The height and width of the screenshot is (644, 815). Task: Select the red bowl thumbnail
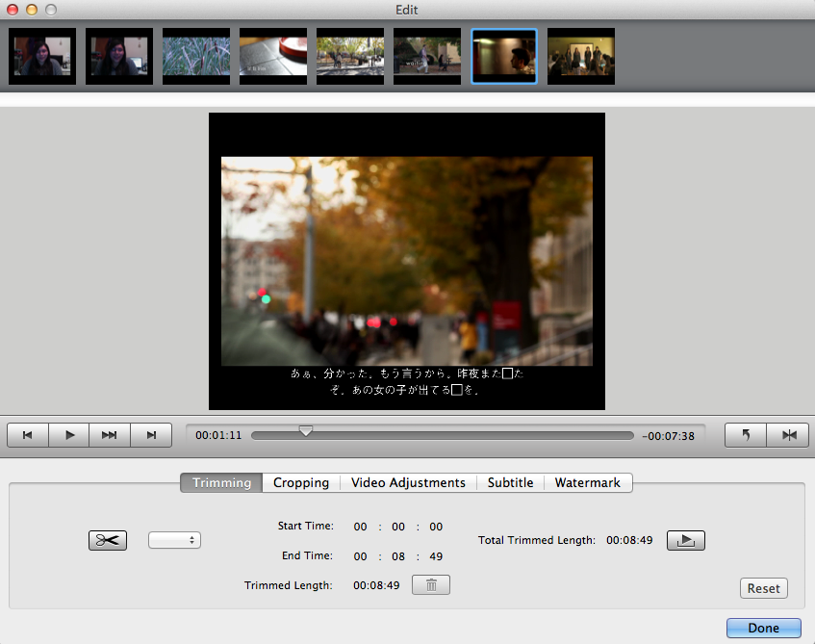click(273, 56)
